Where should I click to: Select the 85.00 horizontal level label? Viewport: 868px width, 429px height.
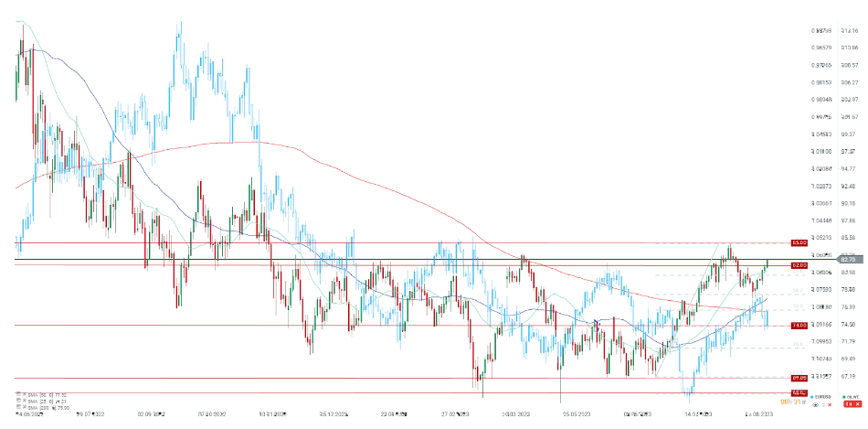coord(798,242)
